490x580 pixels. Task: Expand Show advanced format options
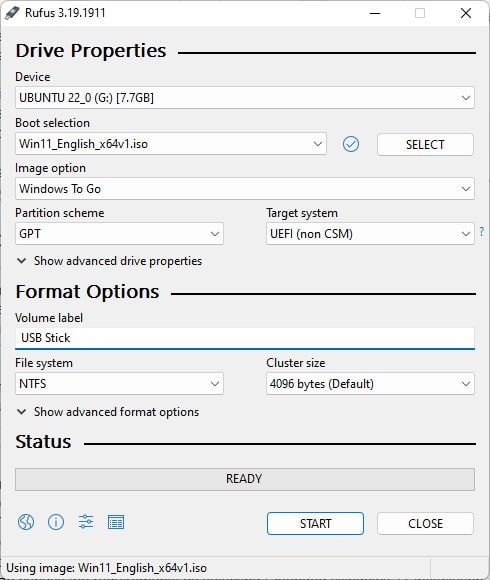pyautogui.click(x=108, y=412)
